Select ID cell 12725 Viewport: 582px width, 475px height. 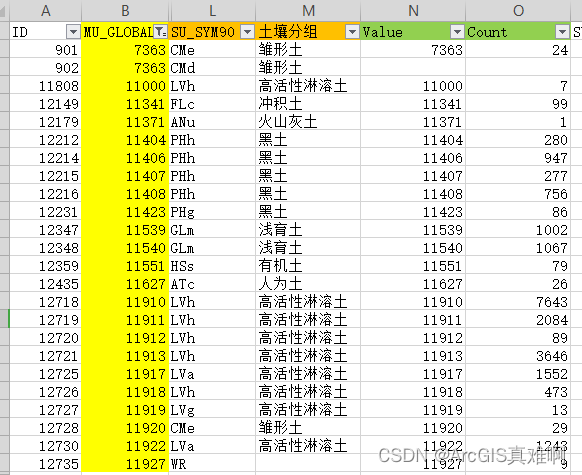pyautogui.click(x=45, y=374)
